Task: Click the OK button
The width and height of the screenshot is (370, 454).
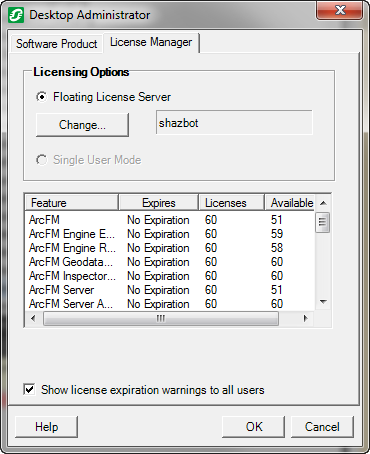Action: pos(254,427)
